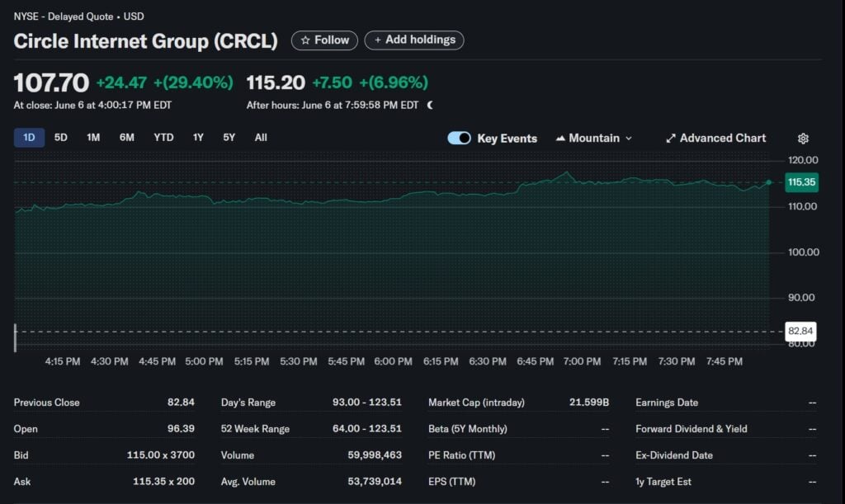
Task: Select the 5Y time range
Action: (229, 138)
